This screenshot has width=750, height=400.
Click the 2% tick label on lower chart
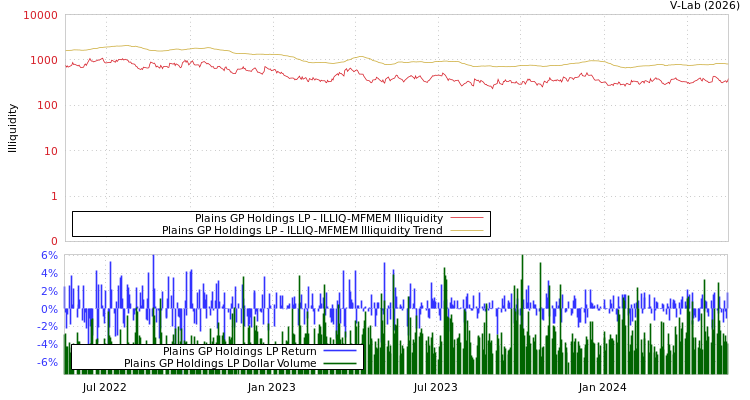click(49, 291)
